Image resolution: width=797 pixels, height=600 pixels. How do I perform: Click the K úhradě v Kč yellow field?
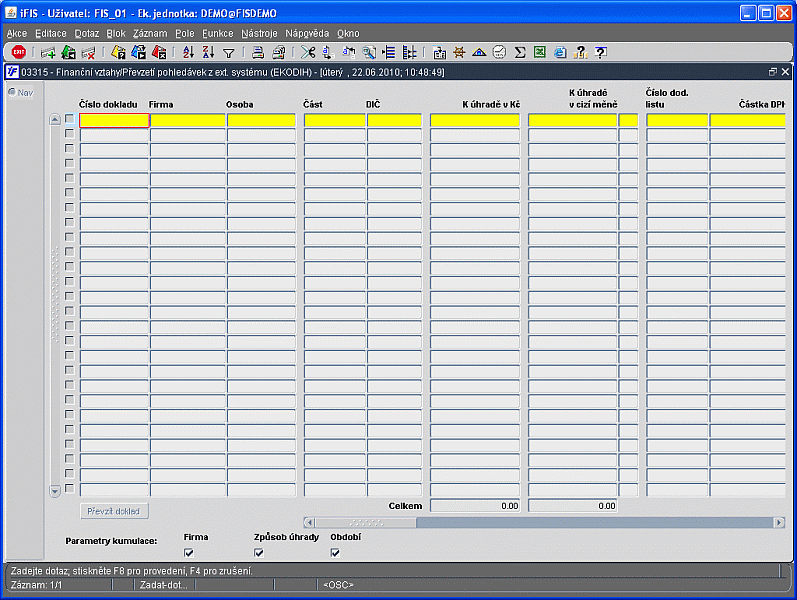pyautogui.click(x=475, y=120)
